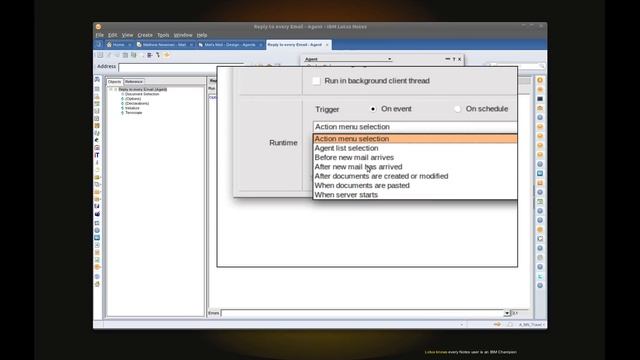Close the Agent properties box
The image size is (640, 360).
460,59
